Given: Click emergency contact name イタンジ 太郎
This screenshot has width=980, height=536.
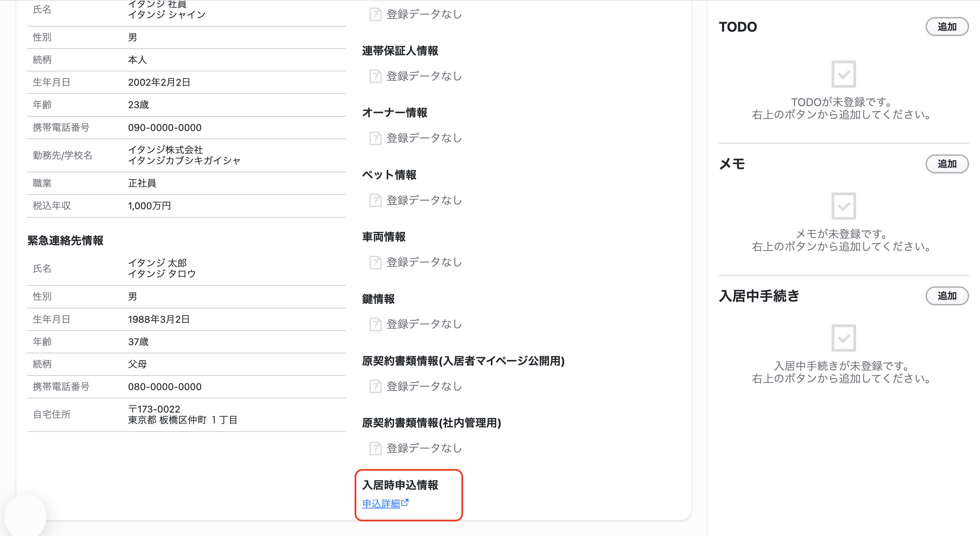Looking at the screenshot, I should [x=157, y=263].
